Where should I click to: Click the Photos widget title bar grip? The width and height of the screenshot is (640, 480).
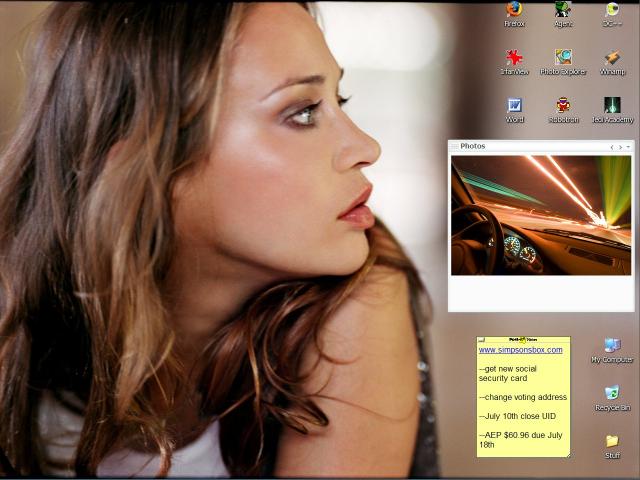tap(454, 147)
